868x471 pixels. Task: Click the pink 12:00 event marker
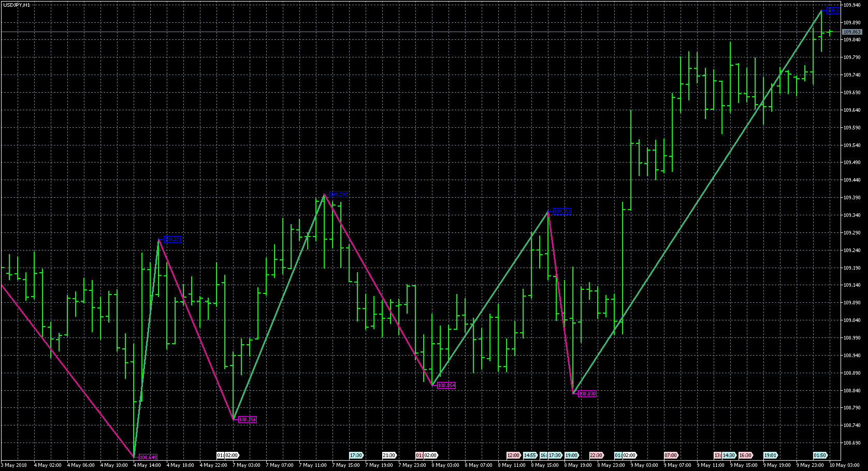[513, 455]
